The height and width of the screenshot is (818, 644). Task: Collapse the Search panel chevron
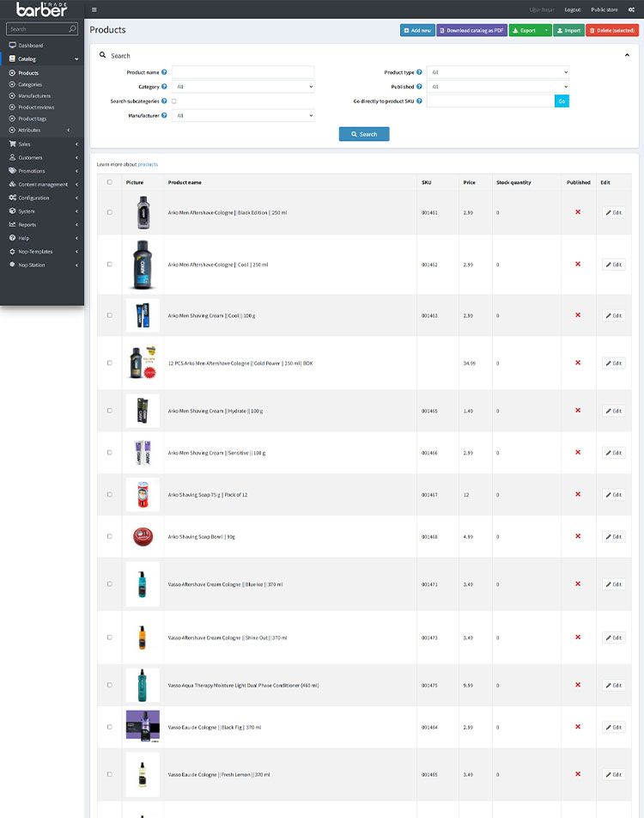tap(627, 55)
